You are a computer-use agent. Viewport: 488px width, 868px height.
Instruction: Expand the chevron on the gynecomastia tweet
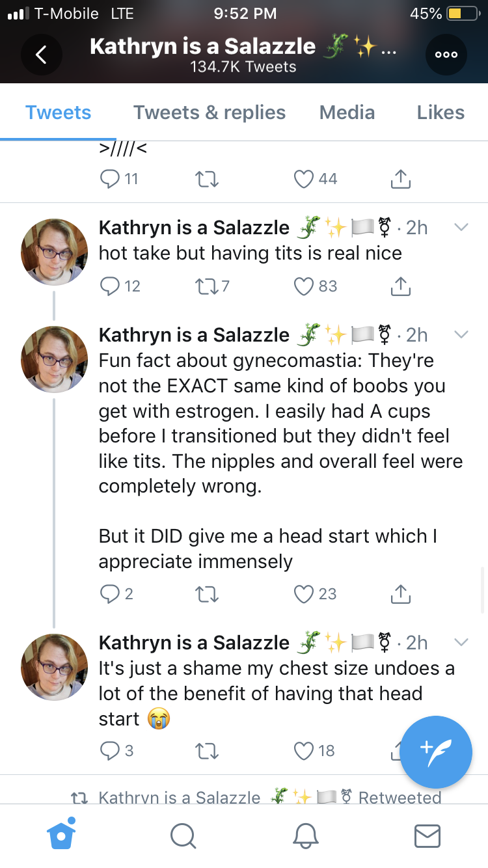461,334
